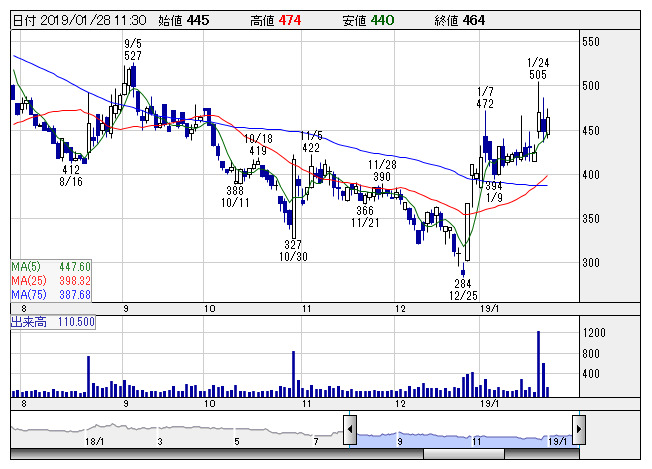
Task: Click the 10/30 low label at 327
Action: 292,251
